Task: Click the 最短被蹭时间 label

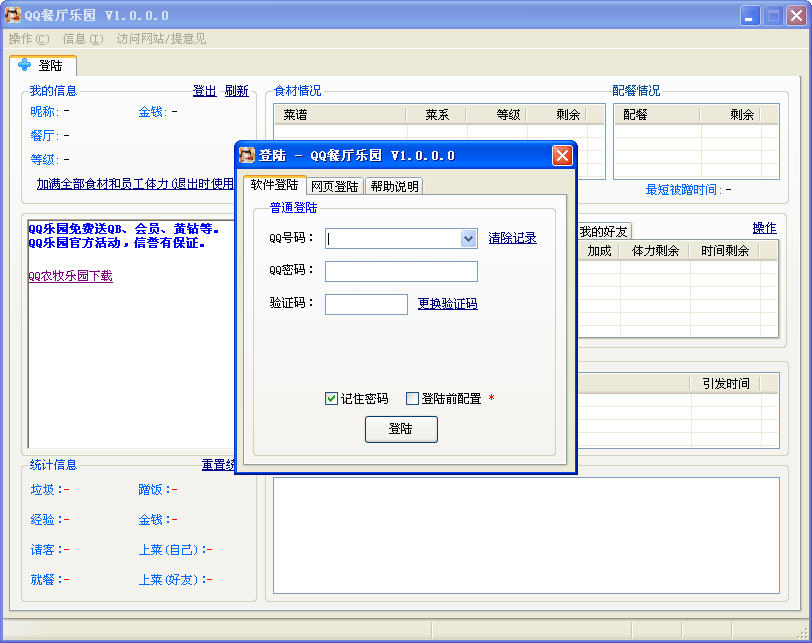Action: click(x=684, y=190)
